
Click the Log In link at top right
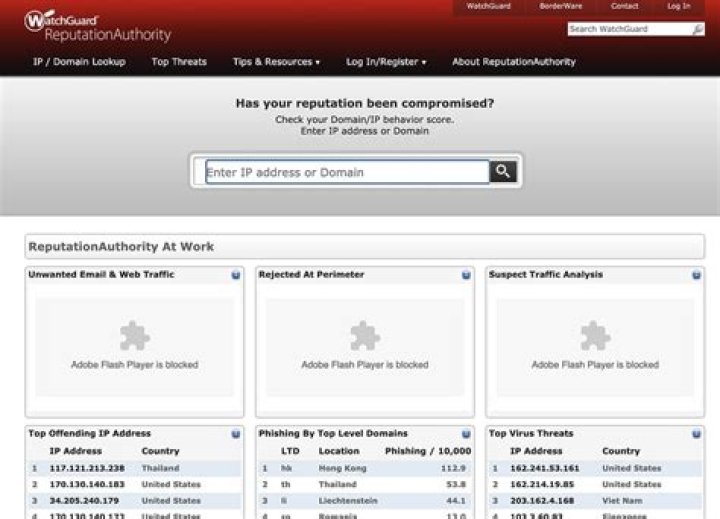[679, 6]
